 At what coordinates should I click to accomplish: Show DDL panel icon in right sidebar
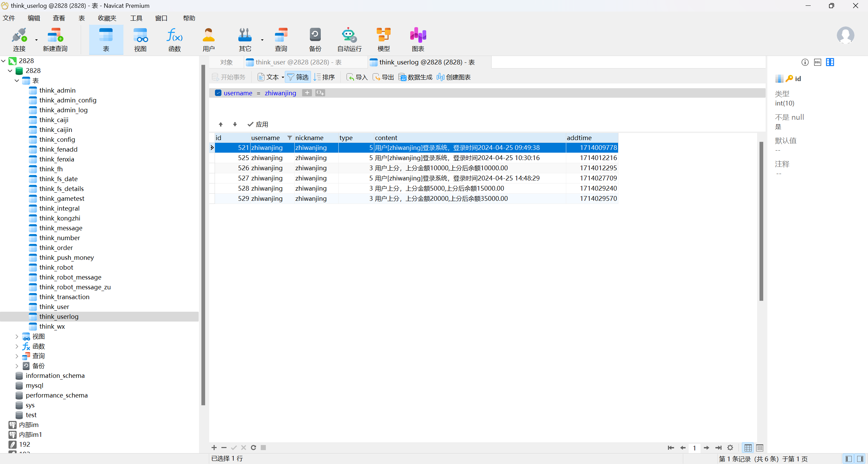pos(817,62)
